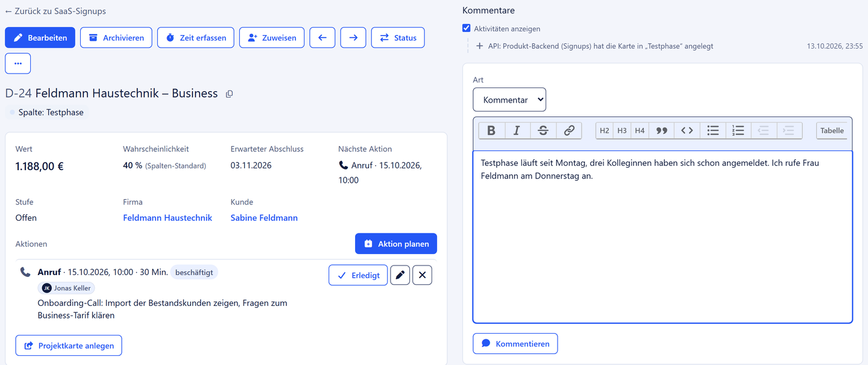This screenshot has height=365, width=868.
Task: Delete the Anruf action X icon
Action: click(x=422, y=275)
